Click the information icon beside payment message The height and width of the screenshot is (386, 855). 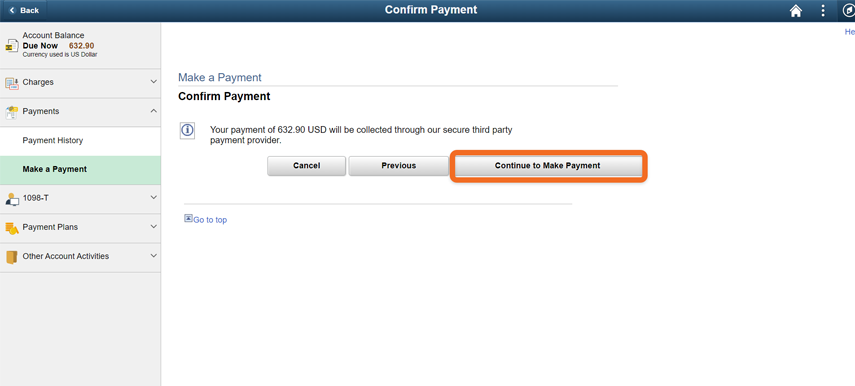tap(187, 130)
